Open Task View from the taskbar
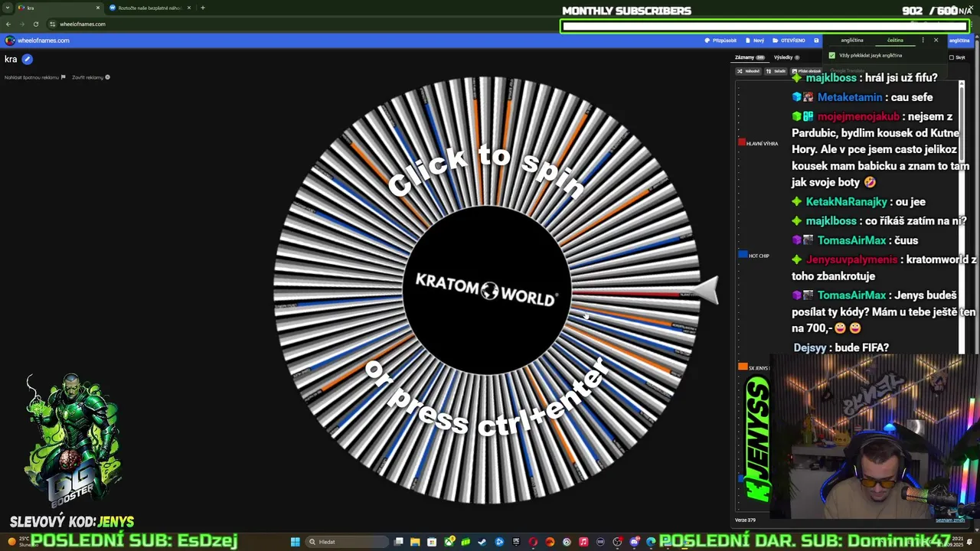 point(398,542)
